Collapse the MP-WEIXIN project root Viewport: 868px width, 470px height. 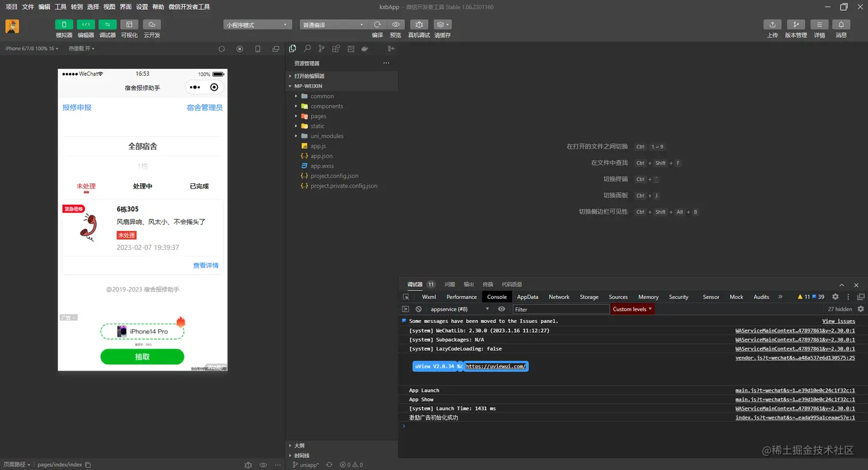click(x=342, y=86)
